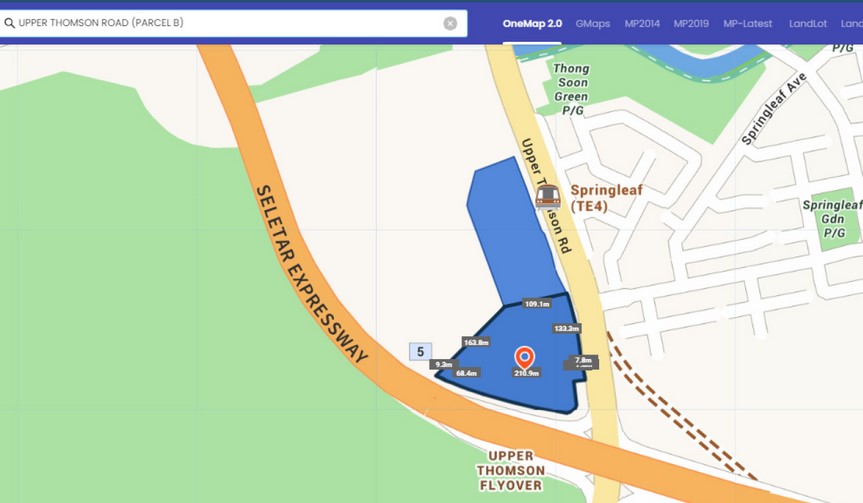Image resolution: width=863 pixels, height=503 pixels.
Task: Click the 68.4m boundary length label
Action: pyautogui.click(x=466, y=373)
